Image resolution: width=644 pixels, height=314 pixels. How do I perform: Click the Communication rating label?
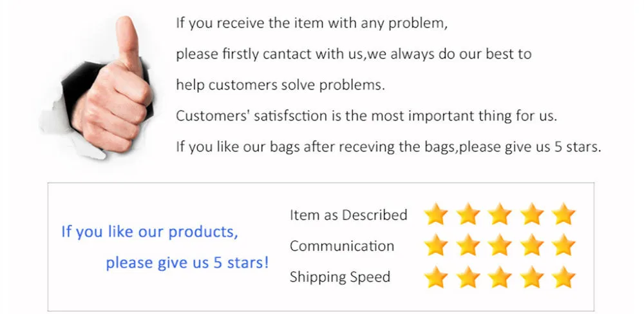(342, 246)
